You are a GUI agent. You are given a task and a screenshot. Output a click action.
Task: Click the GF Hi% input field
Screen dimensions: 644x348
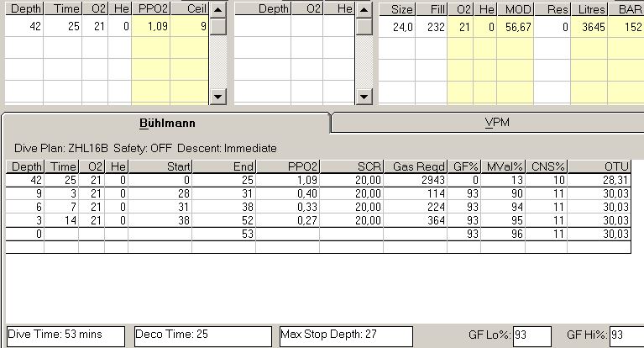(626, 335)
